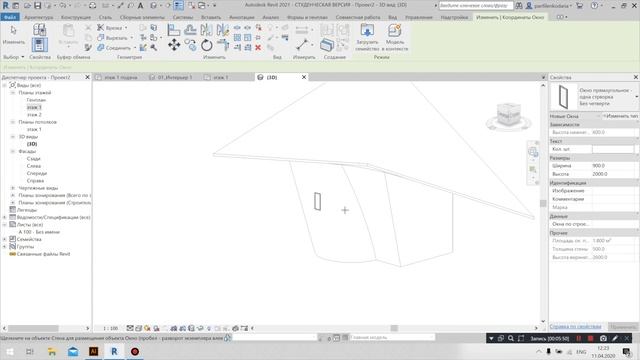This screenshot has height=360, width=640.
Task: Click Load Family (Загрузить семейство)
Action: (367, 38)
